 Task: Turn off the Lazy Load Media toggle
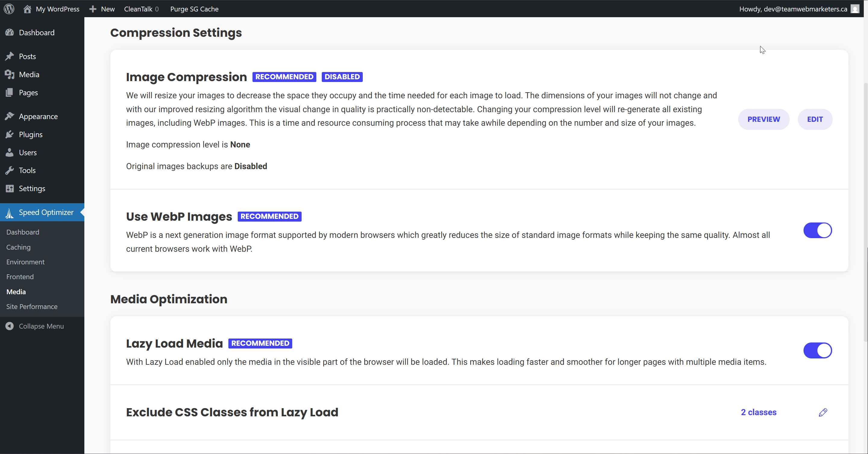[x=817, y=351]
